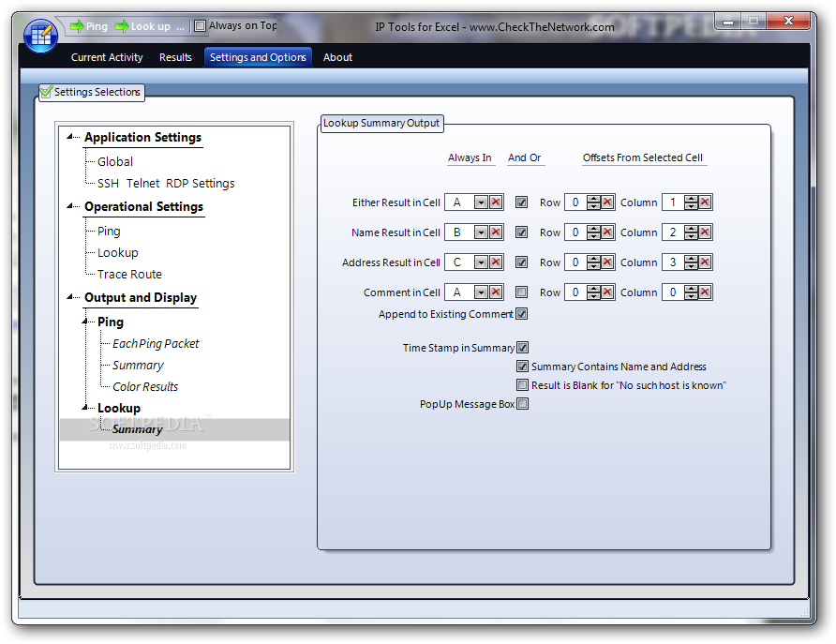Select Global settings tree item
The image size is (836, 644).
click(115, 161)
